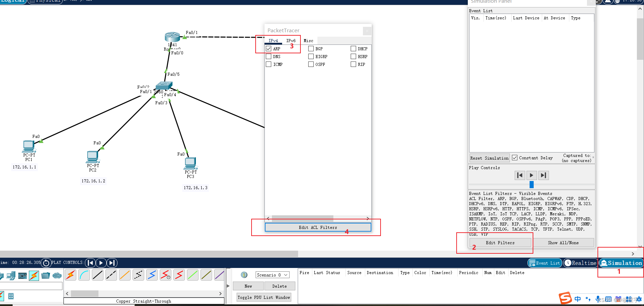The height and width of the screenshot is (306, 644).
Task: Open the Misc protocol tab
Action: [x=308, y=40]
